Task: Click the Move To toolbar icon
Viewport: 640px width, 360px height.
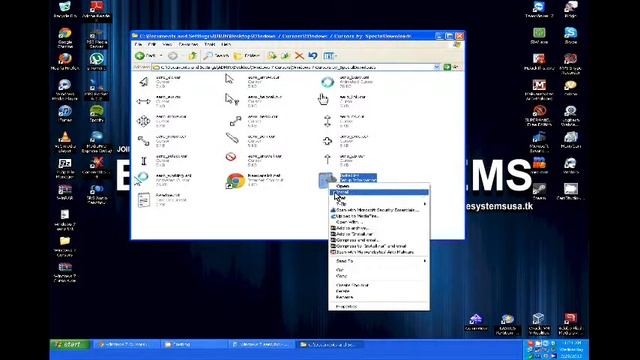Action: coord(272,56)
